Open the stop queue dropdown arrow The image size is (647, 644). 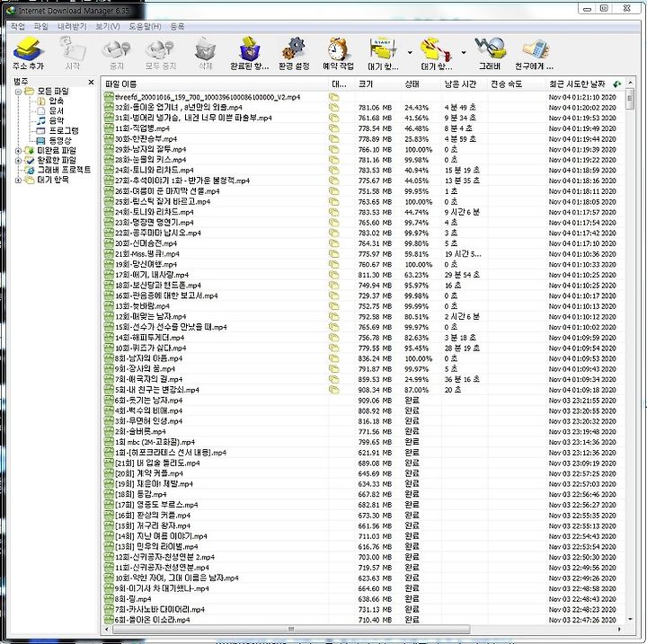click(x=464, y=52)
